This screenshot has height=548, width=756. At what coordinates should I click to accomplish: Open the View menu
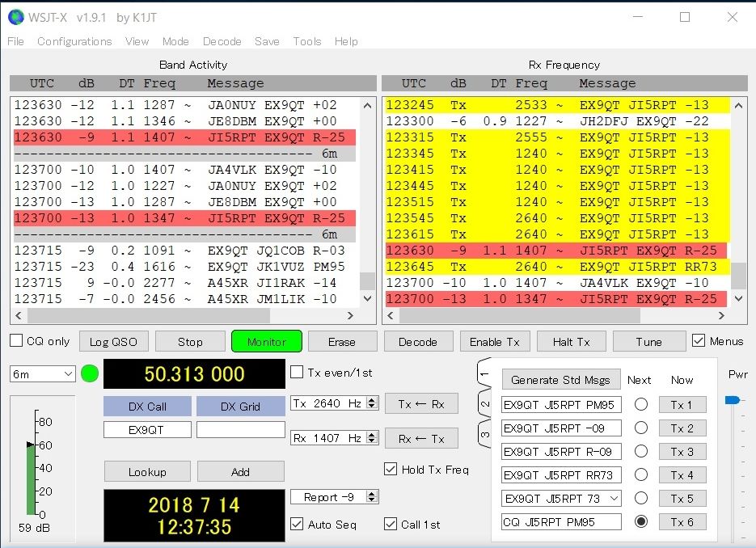tap(137, 41)
